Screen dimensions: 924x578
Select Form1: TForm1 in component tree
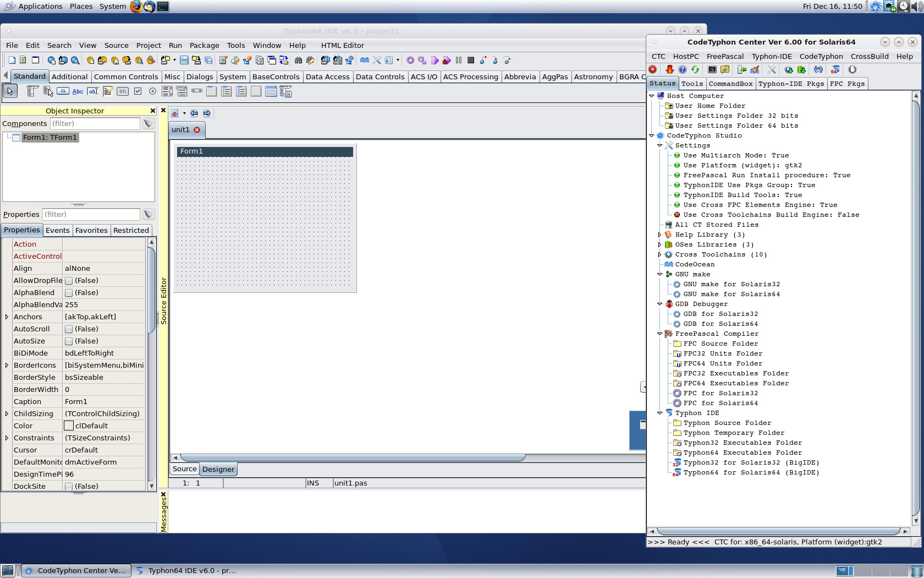pyautogui.click(x=50, y=138)
